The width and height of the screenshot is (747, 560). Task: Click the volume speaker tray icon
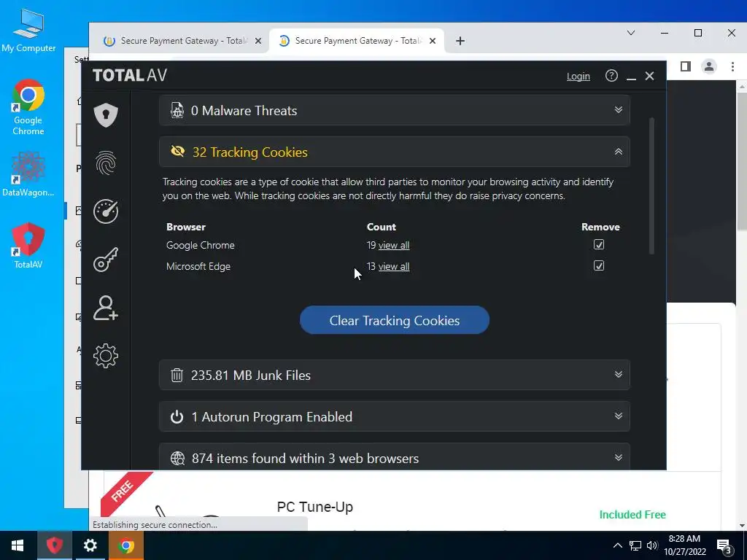pyautogui.click(x=652, y=545)
